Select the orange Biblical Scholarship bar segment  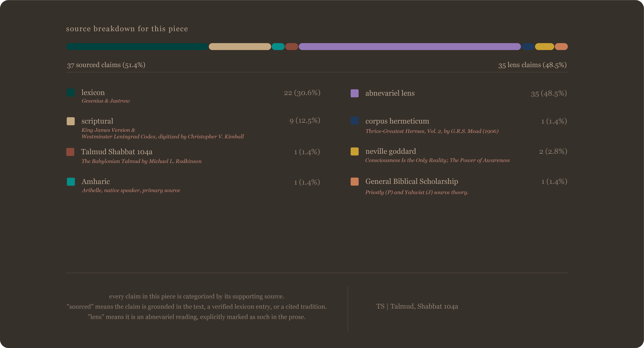click(561, 47)
